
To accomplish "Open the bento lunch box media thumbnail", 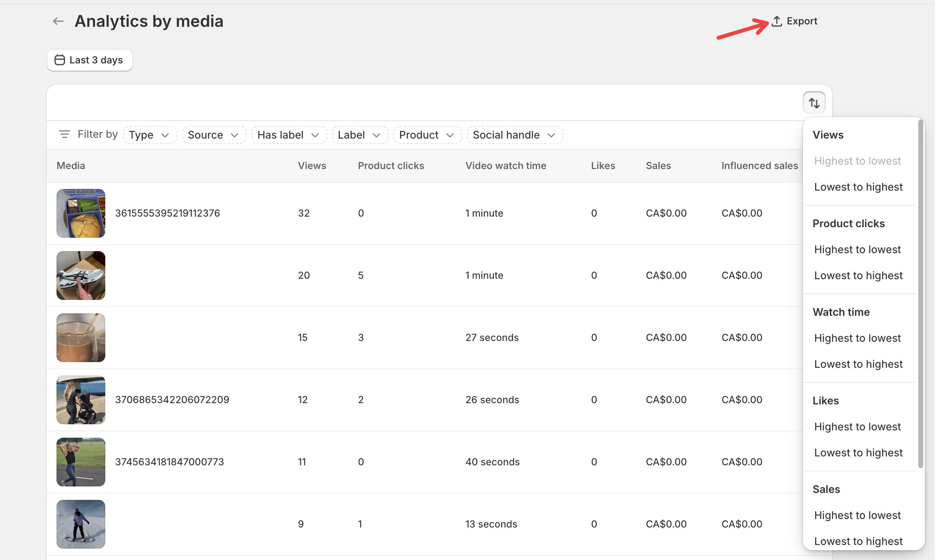I will tap(81, 213).
